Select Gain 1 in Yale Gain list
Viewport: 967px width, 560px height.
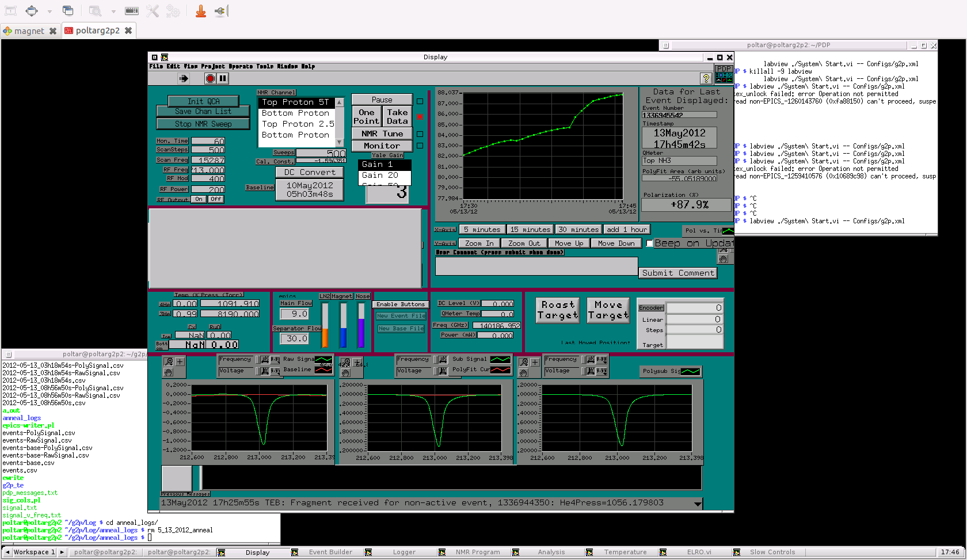pos(384,165)
